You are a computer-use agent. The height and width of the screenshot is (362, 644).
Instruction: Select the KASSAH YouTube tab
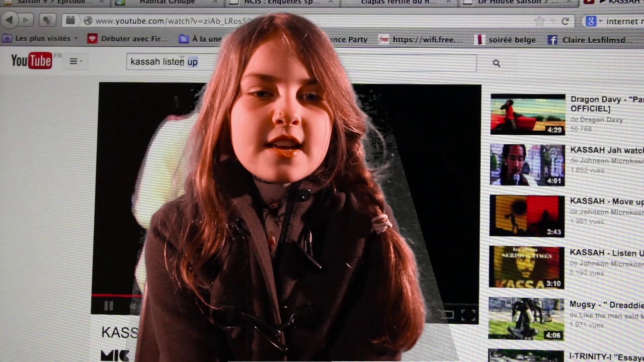611,3
